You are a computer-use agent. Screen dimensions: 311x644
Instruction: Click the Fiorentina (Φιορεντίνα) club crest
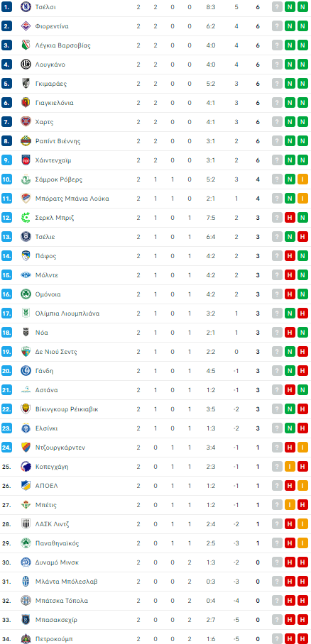coord(26,26)
